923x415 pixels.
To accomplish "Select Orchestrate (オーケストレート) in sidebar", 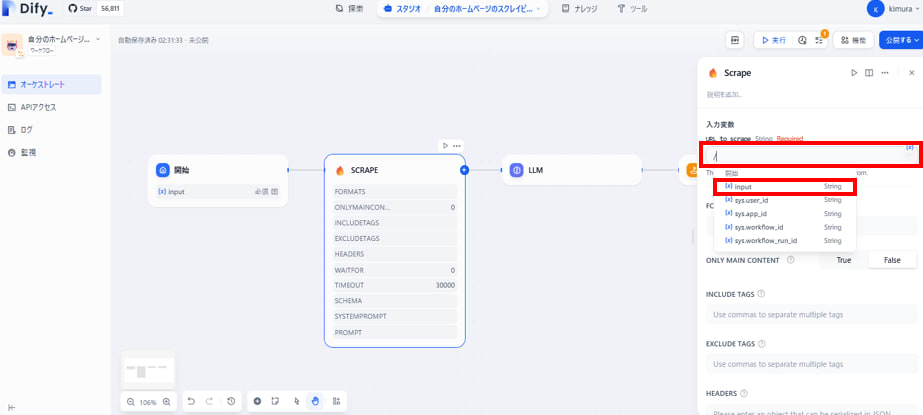I will pyautogui.click(x=51, y=84).
